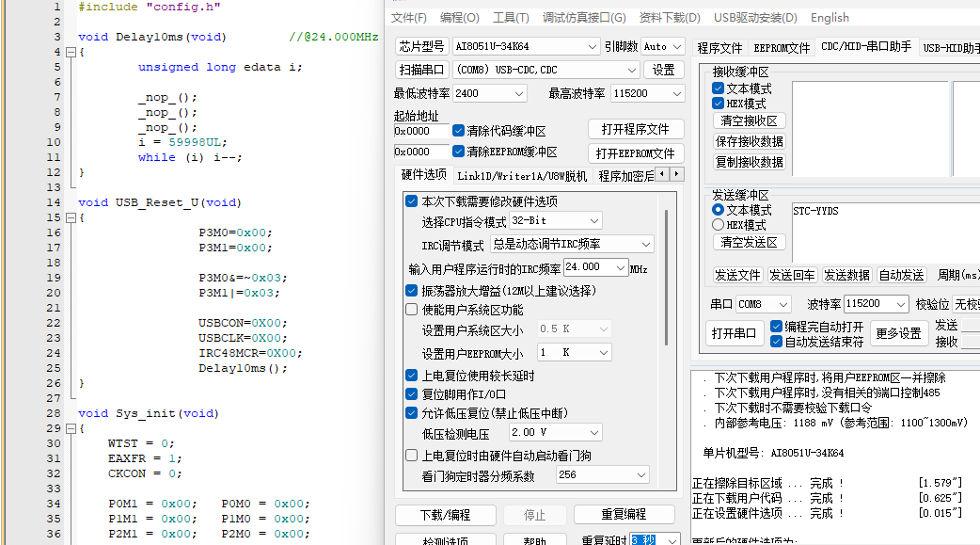Image resolution: width=980 pixels, height=545 pixels.
Task: Open the IRC frequency 24.000 dropdown
Action: click(x=595, y=267)
